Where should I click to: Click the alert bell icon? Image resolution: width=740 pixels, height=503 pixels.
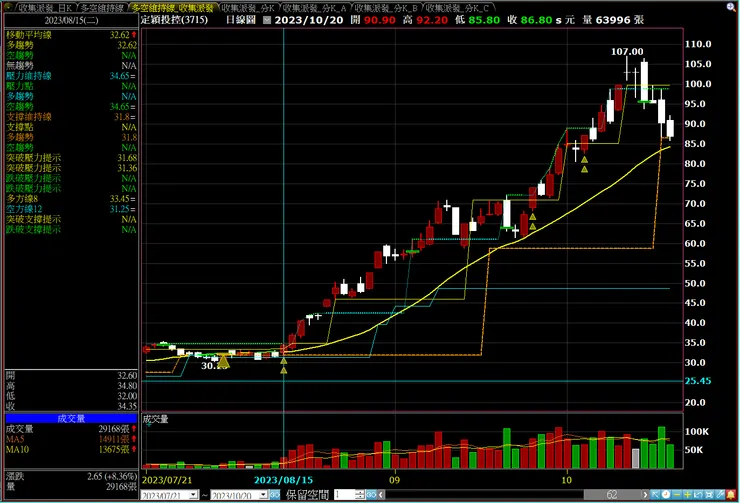point(731,495)
